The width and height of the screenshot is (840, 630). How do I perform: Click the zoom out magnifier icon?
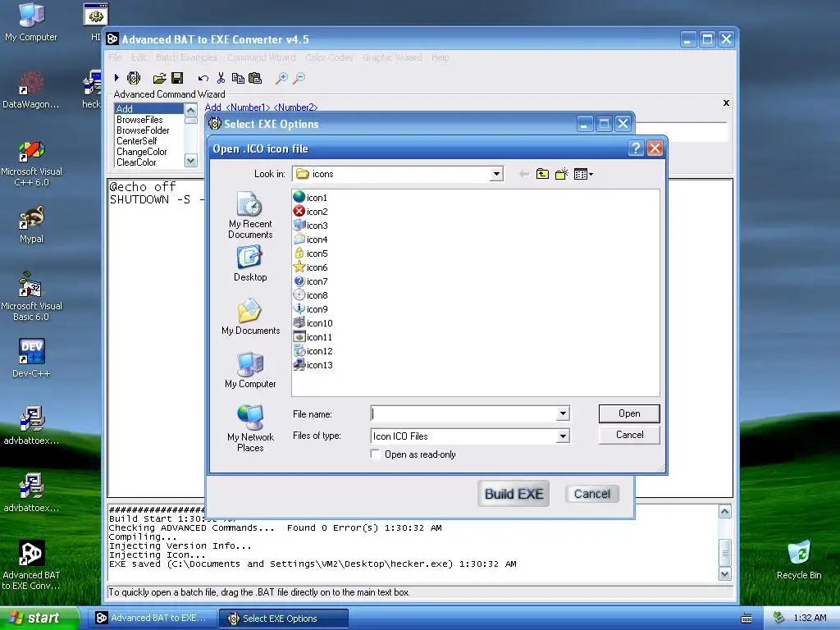[299, 79]
